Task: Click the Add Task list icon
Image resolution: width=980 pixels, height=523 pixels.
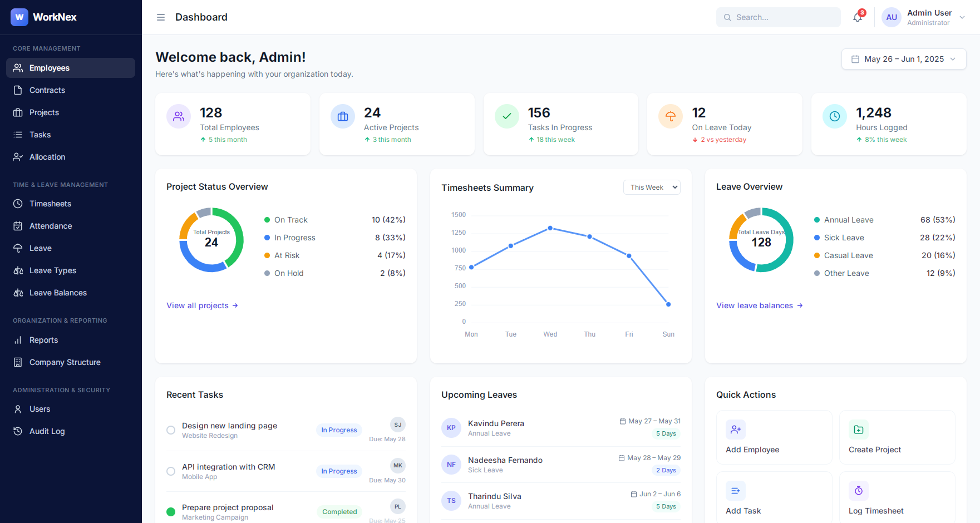Action: pos(736,491)
